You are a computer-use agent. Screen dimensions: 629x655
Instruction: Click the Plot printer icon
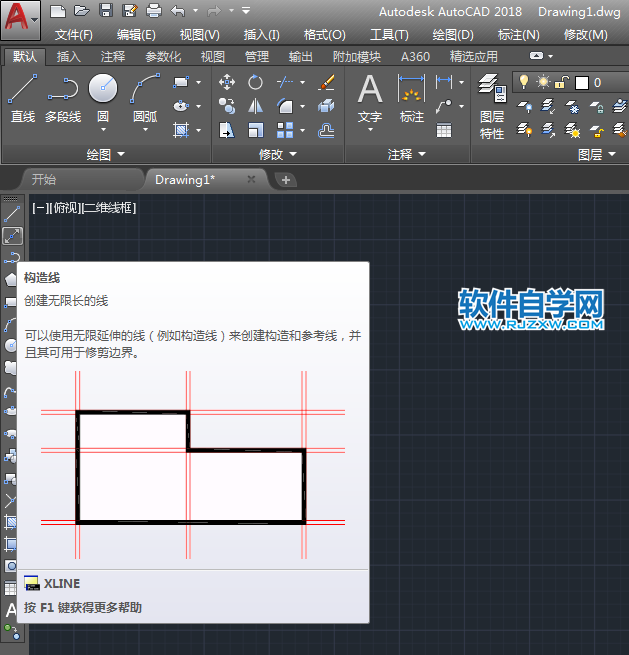coord(154,11)
